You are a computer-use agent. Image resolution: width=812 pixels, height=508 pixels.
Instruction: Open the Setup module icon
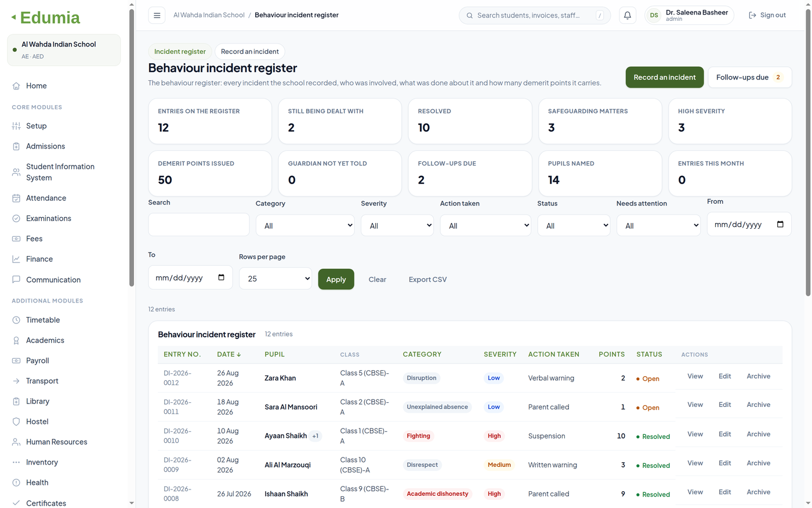click(16, 126)
